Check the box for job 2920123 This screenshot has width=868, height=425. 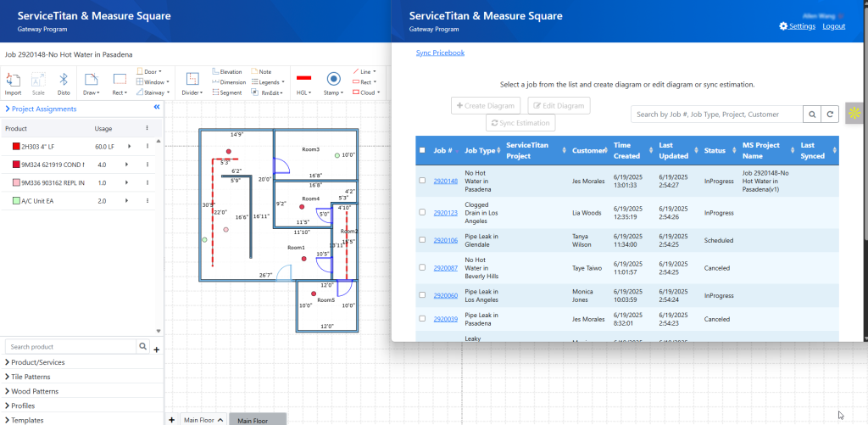pos(422,212)
